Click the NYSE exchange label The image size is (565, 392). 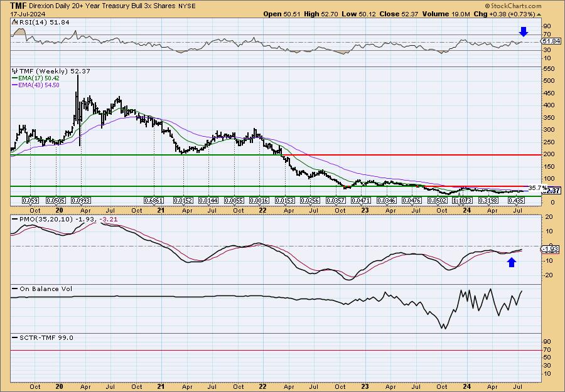pyautogui.click(x=186, y=6)
